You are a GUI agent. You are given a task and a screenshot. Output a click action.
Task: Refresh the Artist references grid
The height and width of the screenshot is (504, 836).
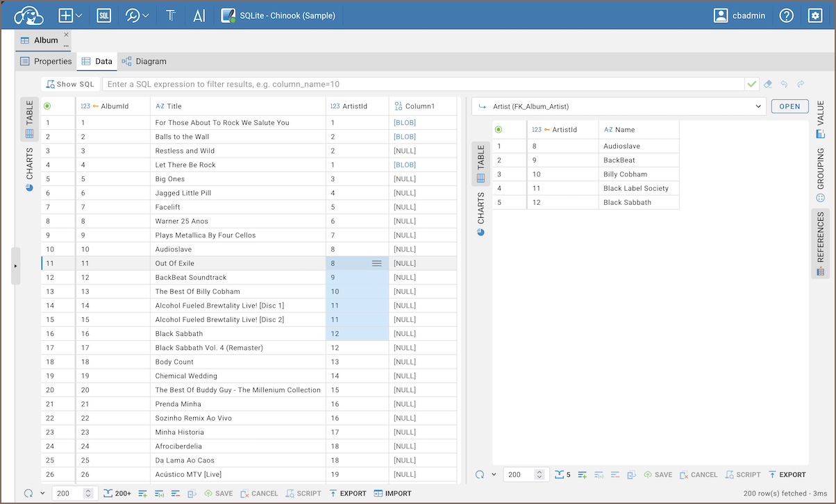(480, 475)
